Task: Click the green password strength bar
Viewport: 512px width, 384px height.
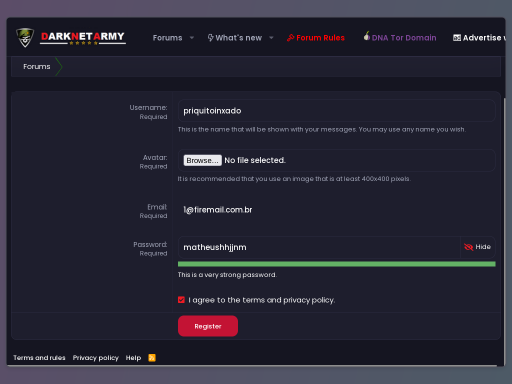Action: [337, 264]
